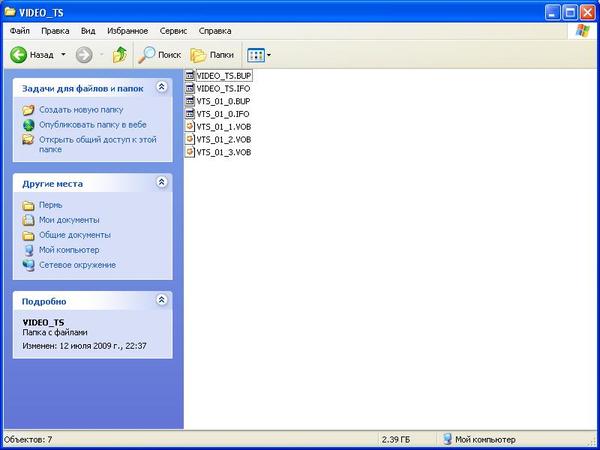Click status bar Мой компьютер zone
The height and width of the screenshot is (450, 600).
click(479, 439)
